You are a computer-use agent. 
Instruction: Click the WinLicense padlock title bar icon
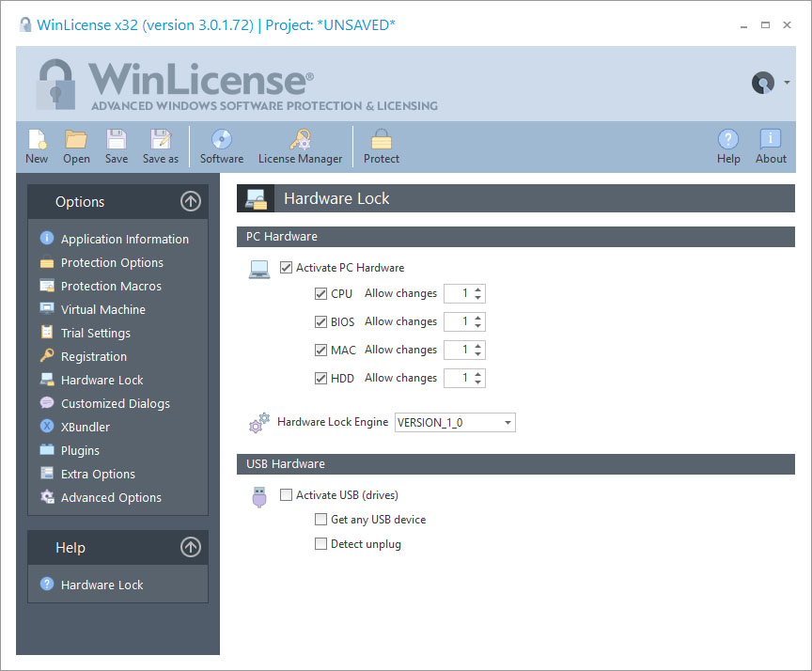tap(24, 24)
